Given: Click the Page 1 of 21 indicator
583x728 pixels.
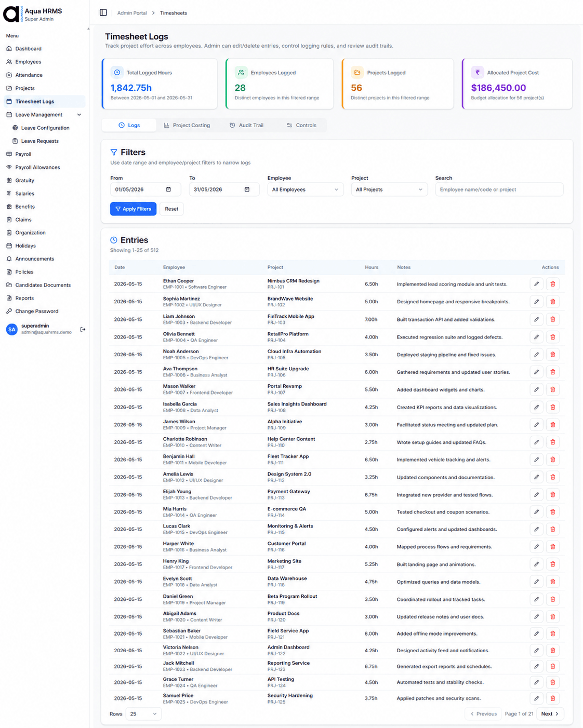Looking at the screenshot, I should click(519, 714).
